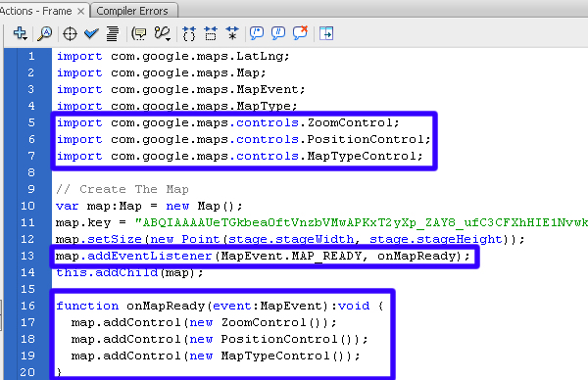Click the LatLng import statement on line 1
The height and width of the screenshot is (380, 588).
tap(172, 56)
